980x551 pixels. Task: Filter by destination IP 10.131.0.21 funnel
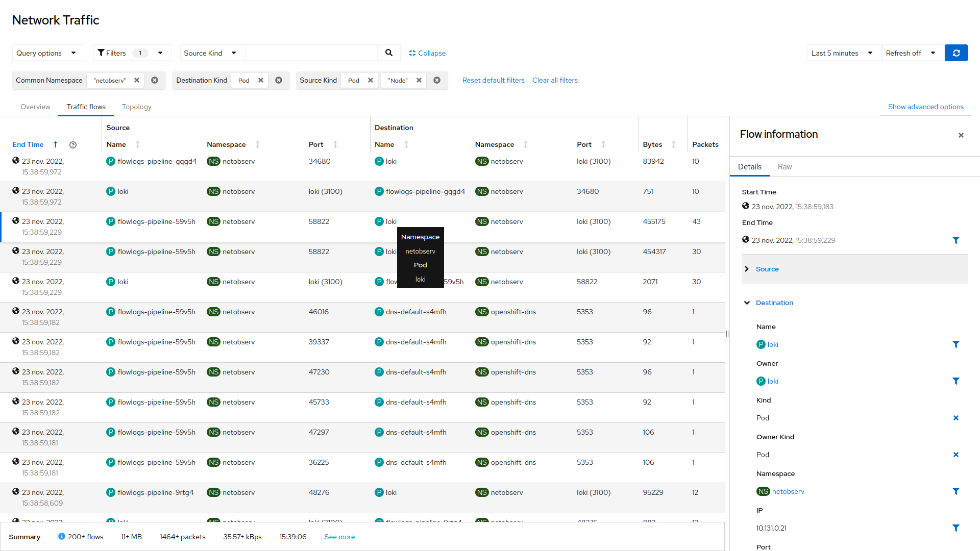click(x=955, y=528)
